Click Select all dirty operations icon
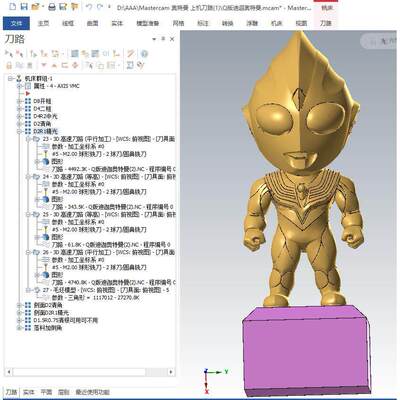This screenshot has width=400, height=400. click(19, 53)
